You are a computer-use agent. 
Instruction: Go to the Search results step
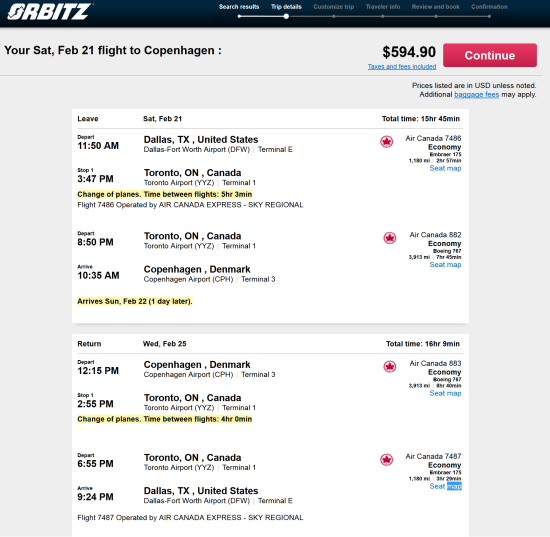coord(239,7)
